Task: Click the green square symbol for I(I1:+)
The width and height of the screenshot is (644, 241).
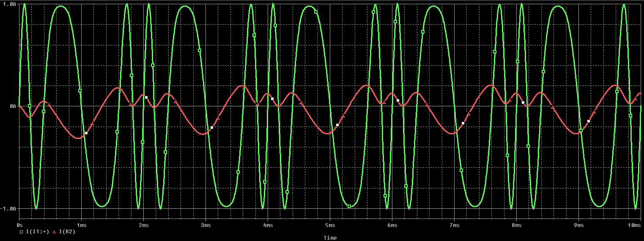Action: click(22, 232)
